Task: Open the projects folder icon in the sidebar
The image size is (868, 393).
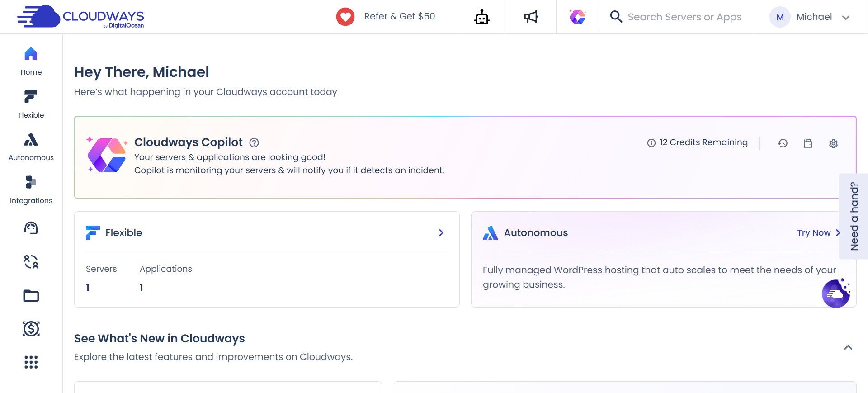Action: [x=31, y=296]
